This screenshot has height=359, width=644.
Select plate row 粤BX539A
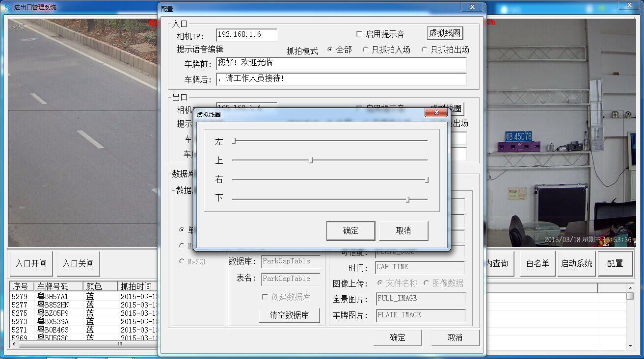[53, 321]
